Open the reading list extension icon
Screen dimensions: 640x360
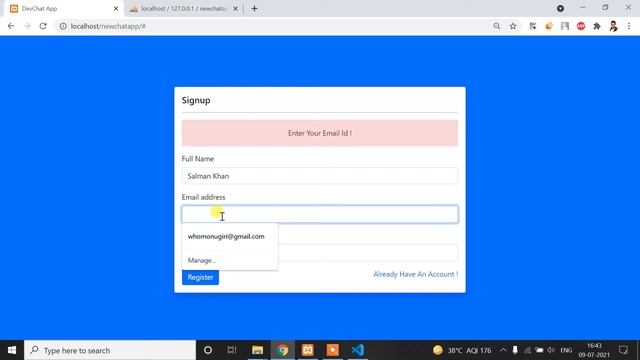[x=565, y=26]
